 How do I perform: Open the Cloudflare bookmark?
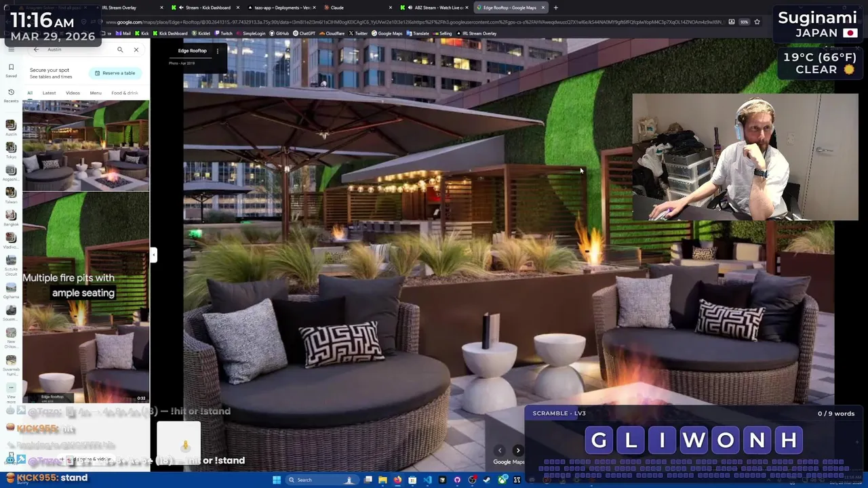click(332, 33)
